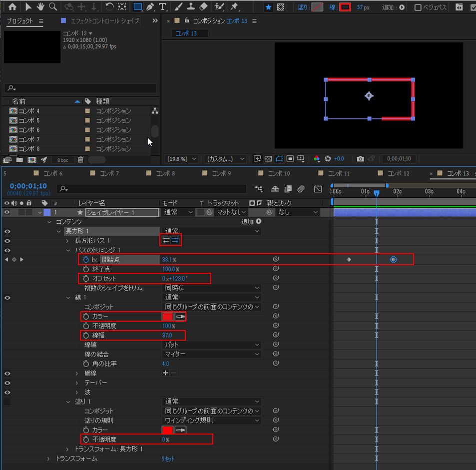Open the マットなし track matte dropdown
Screen dimensions: 476x470
pyautogui.click(x=231, y=212)
